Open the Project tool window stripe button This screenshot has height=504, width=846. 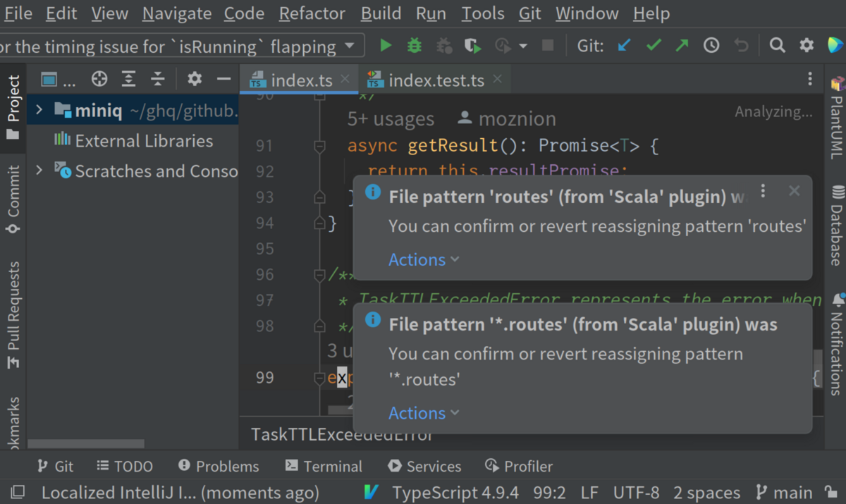point(13,107)
